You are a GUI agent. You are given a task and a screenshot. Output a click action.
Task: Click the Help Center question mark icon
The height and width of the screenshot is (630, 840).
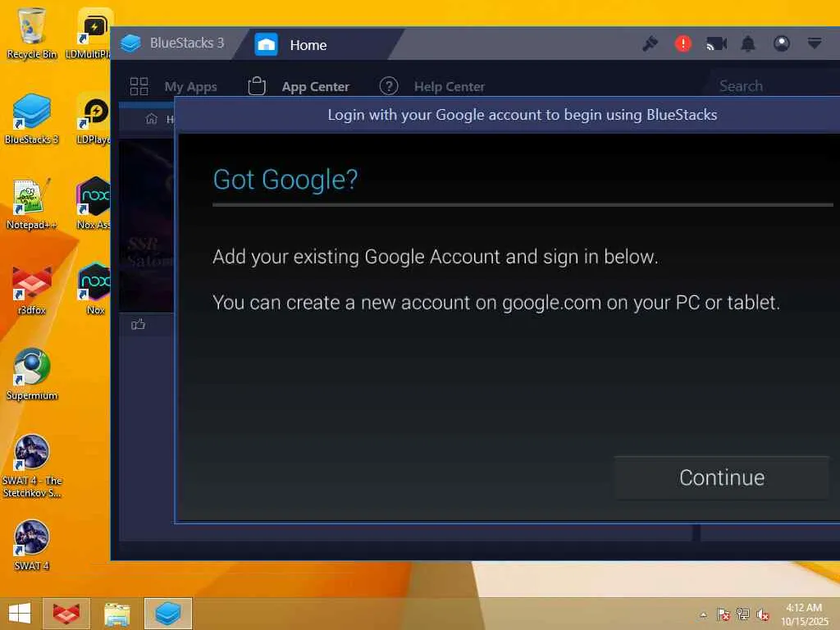pyautogui.click(x=389, y=86)
